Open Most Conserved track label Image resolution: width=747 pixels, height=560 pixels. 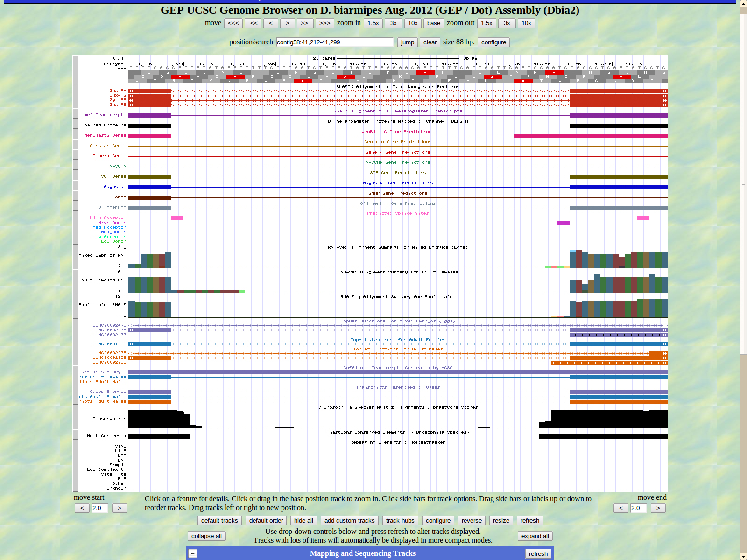(x=106, y=436)
